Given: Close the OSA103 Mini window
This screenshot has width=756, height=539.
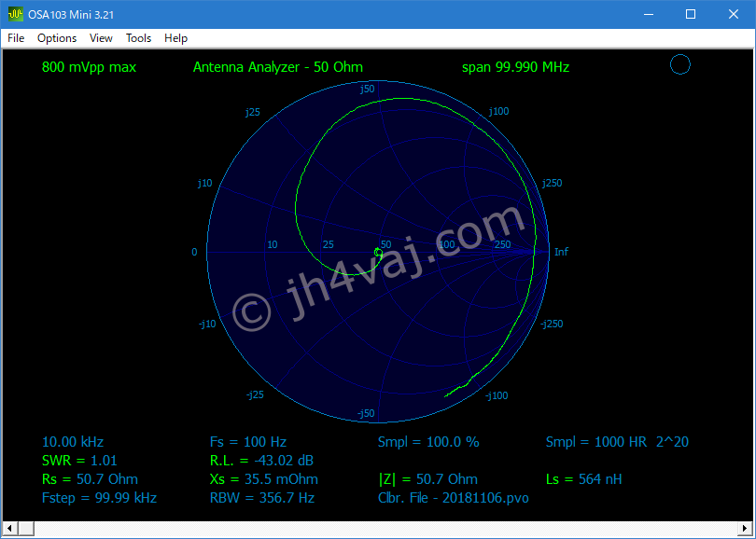Looking at the screenshot, I should [734, 14].
